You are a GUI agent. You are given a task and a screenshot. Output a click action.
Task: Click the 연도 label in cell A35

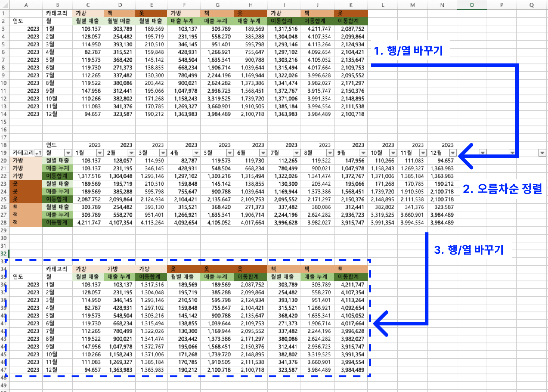26,277
